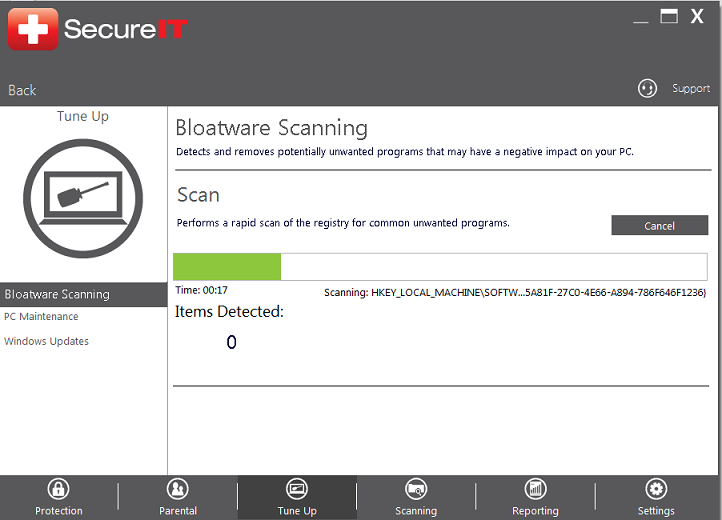Open the Support headset icon

click(x=647, y=88)
